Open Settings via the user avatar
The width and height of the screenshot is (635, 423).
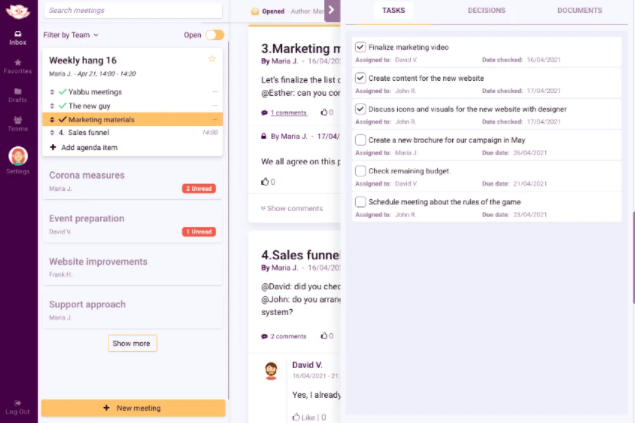pyautogui.click(x=18, y=156)
